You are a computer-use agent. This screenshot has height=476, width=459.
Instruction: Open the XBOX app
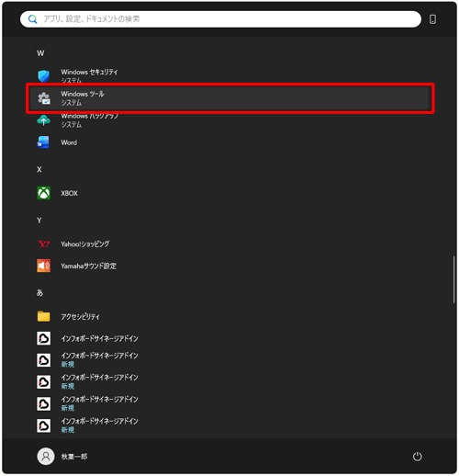[x=229, y=193]
